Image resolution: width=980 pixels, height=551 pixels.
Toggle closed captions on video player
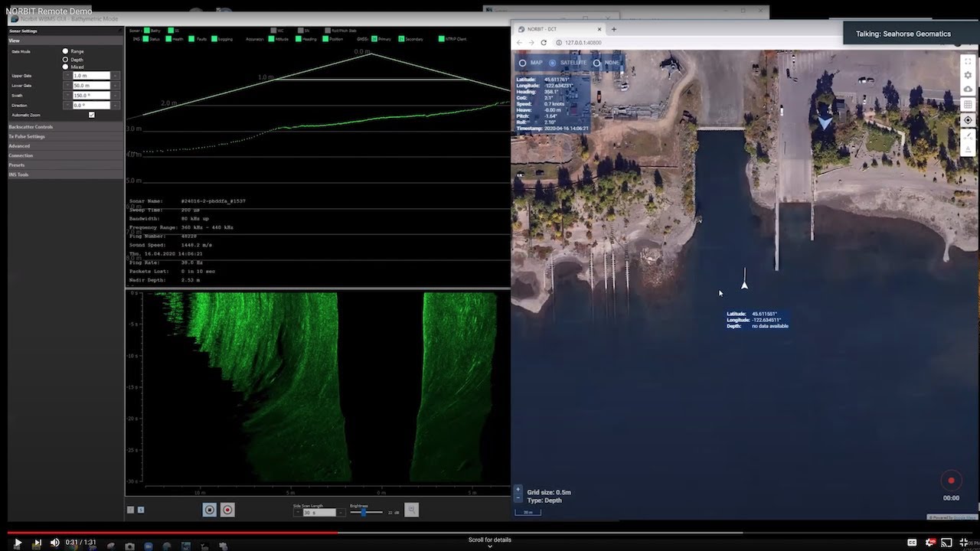912,543
